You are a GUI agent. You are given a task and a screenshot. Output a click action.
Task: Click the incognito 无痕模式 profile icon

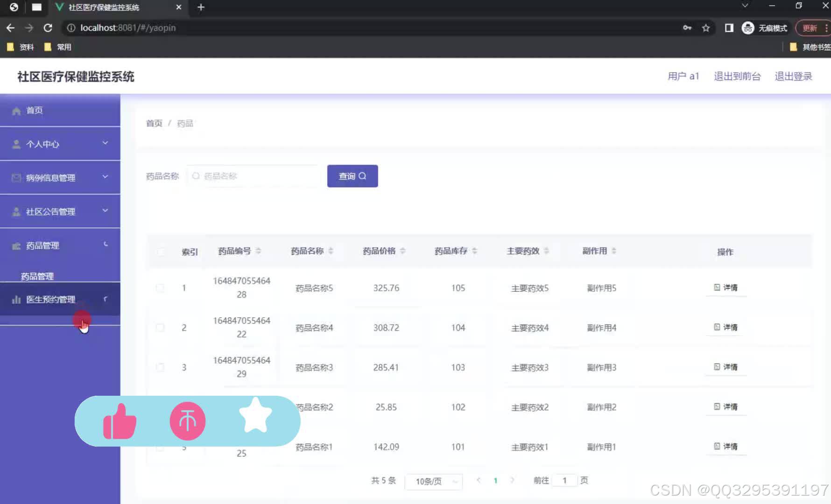tap(748, 28)
